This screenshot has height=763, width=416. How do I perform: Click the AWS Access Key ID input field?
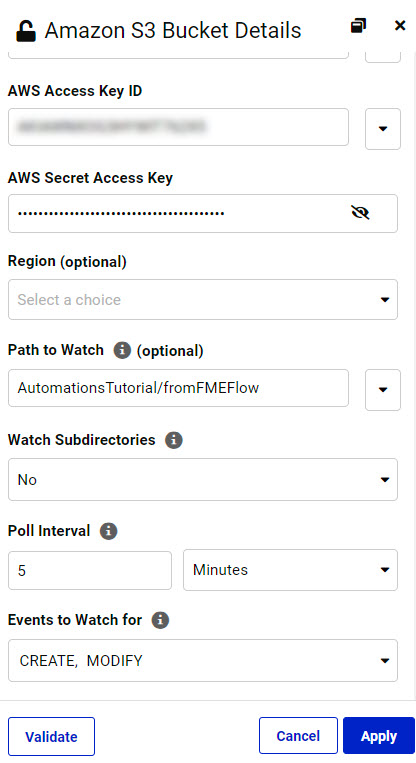click(179, 127)
